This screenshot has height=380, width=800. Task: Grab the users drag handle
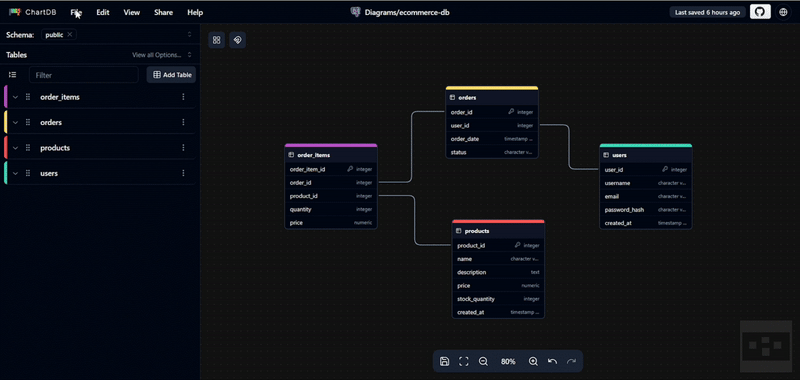pyautogui.click(x=28, y=173)
